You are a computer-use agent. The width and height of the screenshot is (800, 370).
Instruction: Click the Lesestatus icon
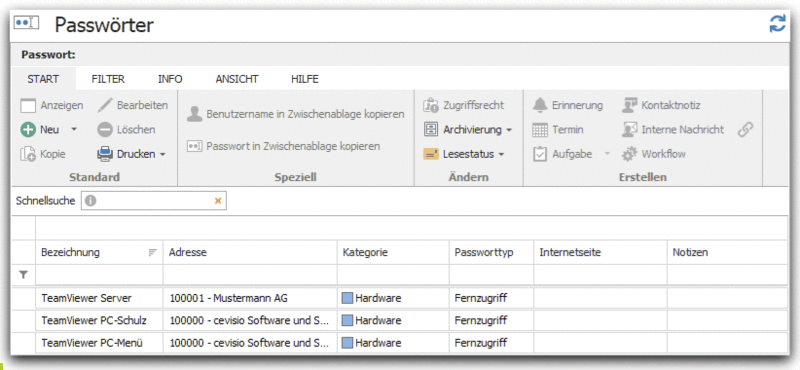431,154
